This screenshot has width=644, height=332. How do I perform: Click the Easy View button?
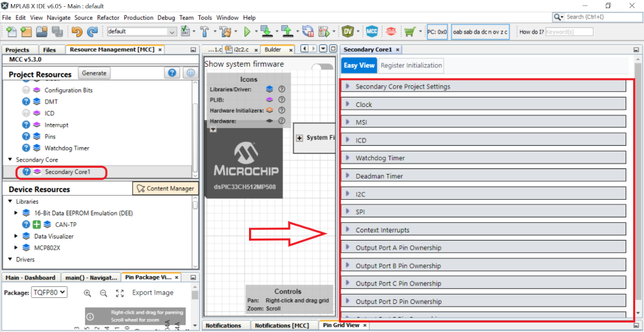coord(359,65)
